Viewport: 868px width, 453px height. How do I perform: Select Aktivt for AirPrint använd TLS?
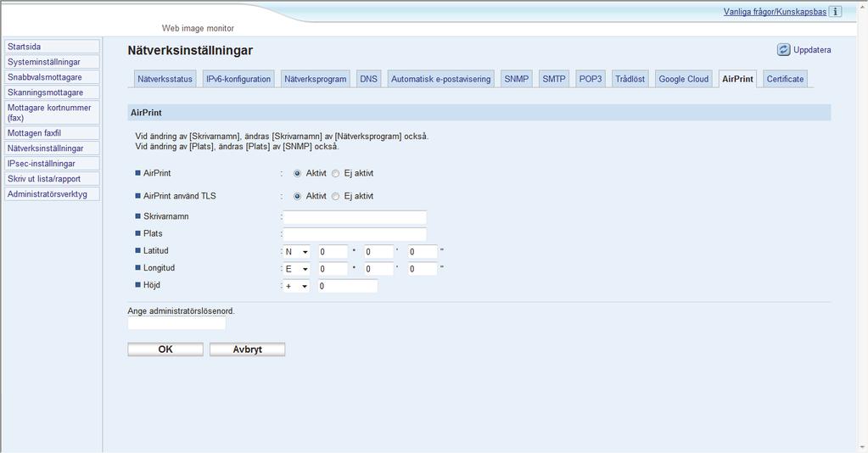pos(297,196)
